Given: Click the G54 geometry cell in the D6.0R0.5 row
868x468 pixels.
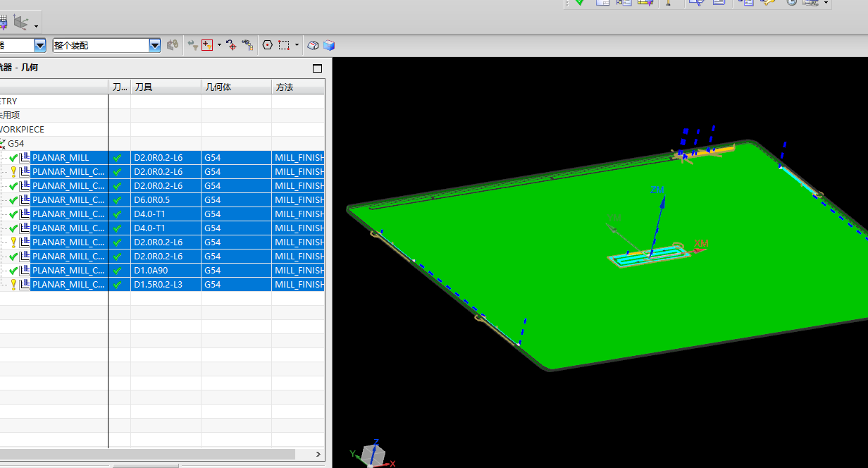Looking at the screenshot, I should [x=236, y=200].
